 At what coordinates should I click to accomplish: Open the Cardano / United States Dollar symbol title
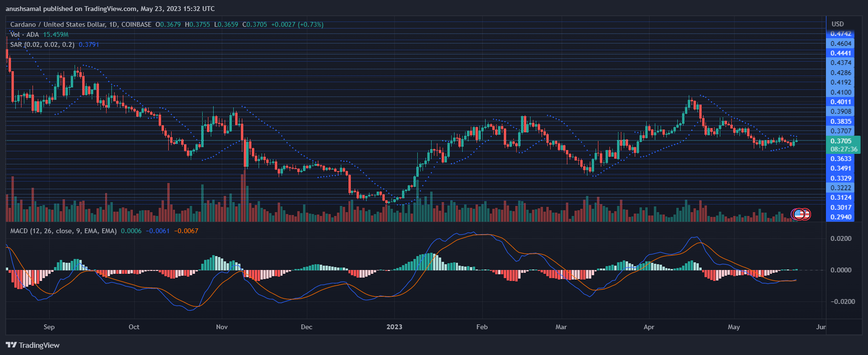point(57,24)
